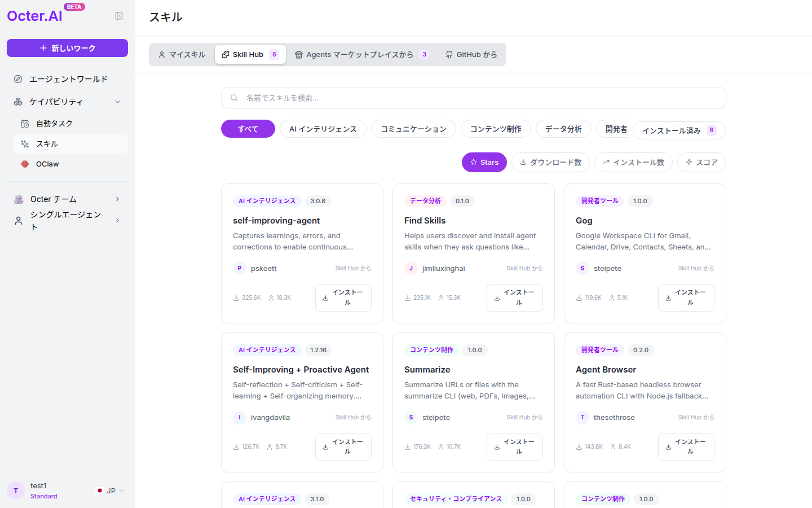This screenshot has width=812, height=508.
Task: Click steipete avatar on the Gog card
Action: click(x=582, y=268)
